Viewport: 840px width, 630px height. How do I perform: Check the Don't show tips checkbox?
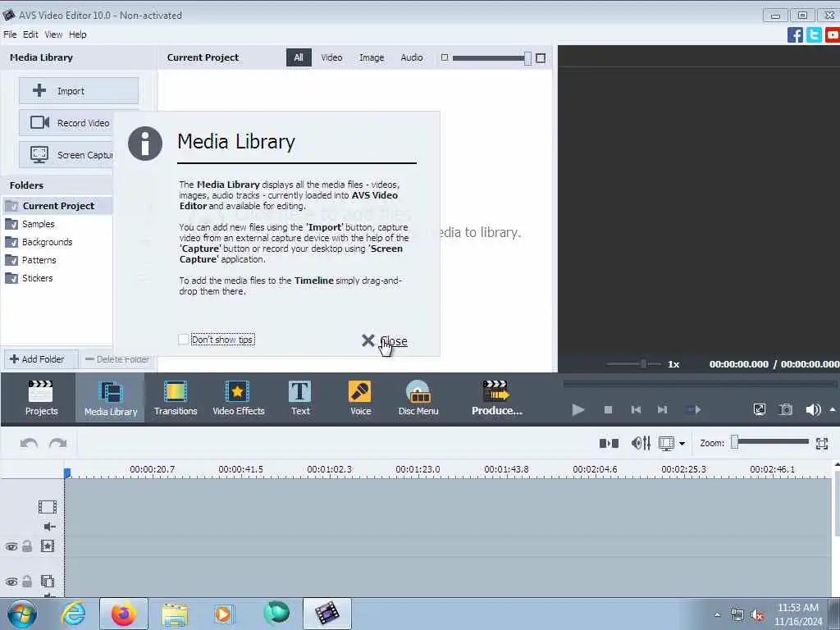pos(183,339)
